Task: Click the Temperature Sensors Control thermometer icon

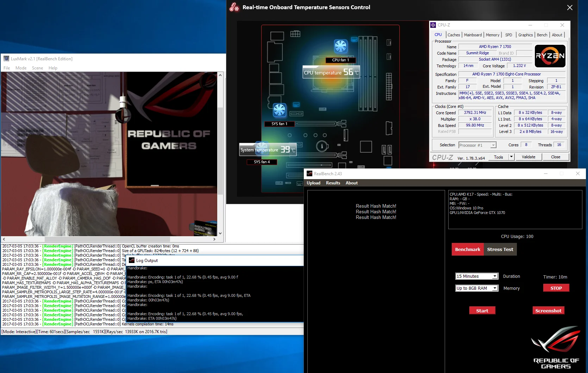Action: point(234,7)
